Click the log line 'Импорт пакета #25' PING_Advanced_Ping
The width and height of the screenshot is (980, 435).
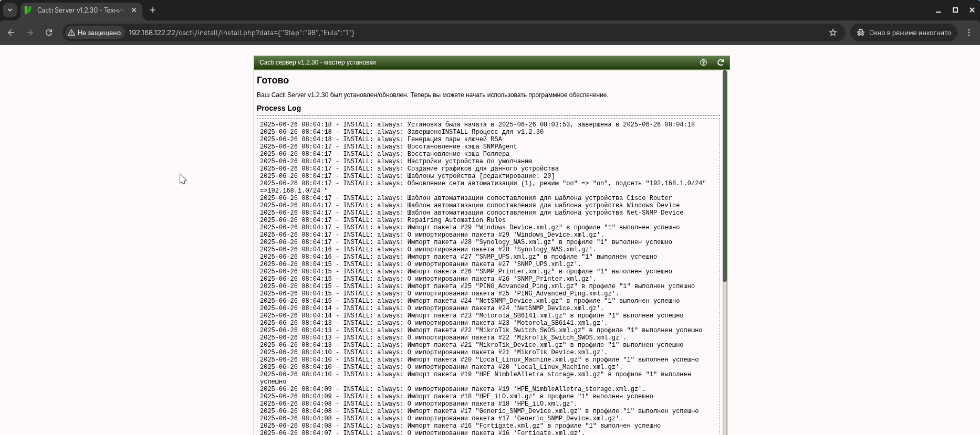(477, 286)
